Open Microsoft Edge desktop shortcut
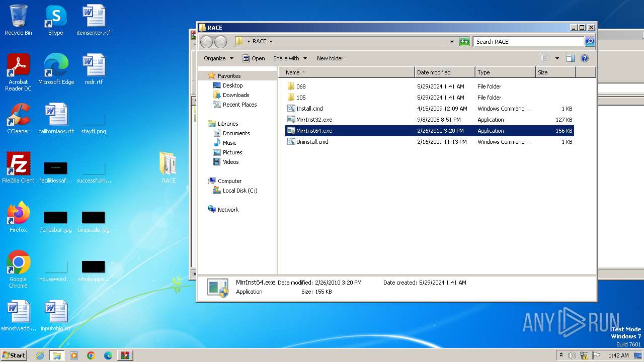The image size is (644, 362). tap(56, 69)
